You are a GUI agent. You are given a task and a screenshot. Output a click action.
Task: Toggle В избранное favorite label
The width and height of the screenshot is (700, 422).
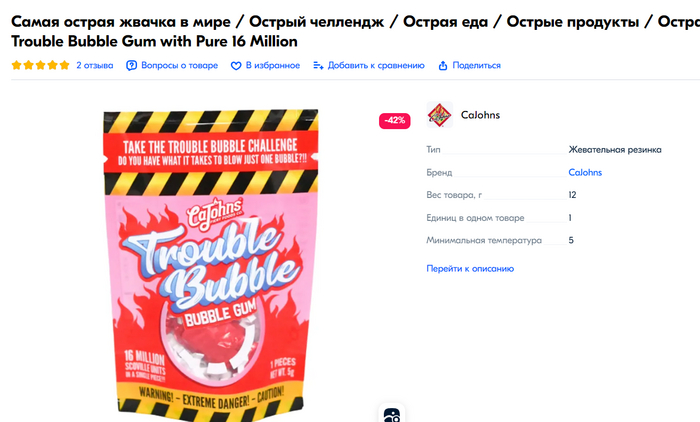[x=273, y=65]
